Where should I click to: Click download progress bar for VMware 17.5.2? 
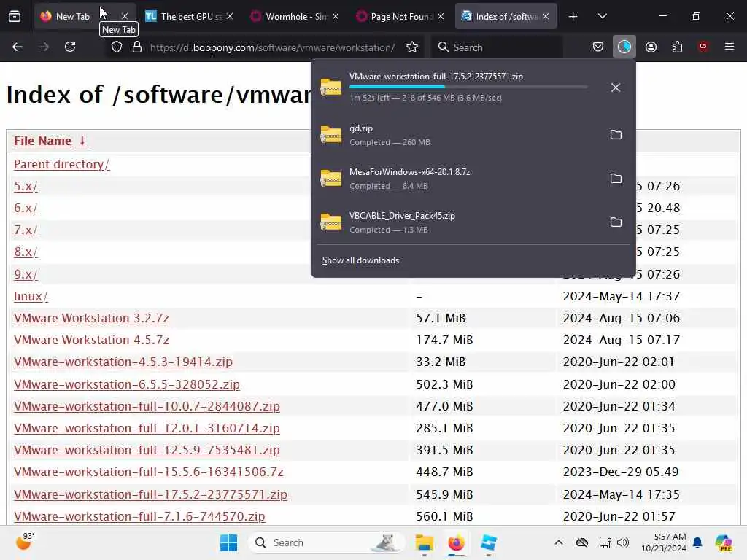pyautogui.click(x=468, y=87)
